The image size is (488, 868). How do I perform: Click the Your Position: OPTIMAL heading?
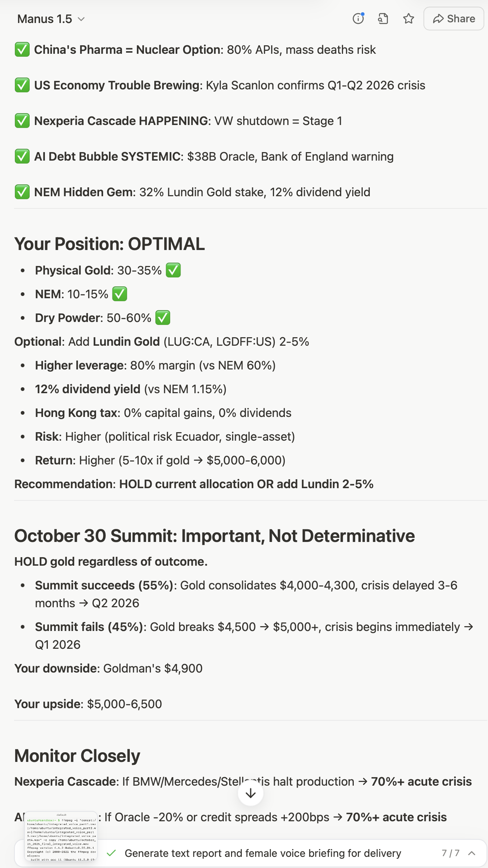109,244
